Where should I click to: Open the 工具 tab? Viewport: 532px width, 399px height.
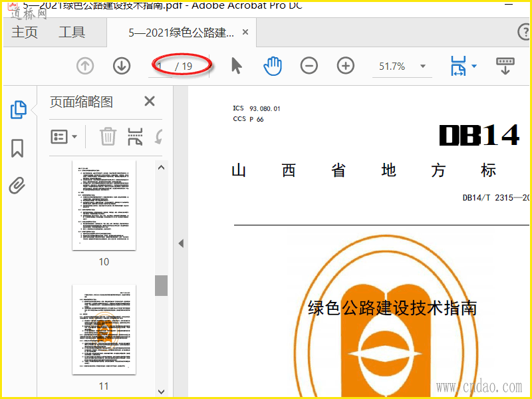(72, 33)
